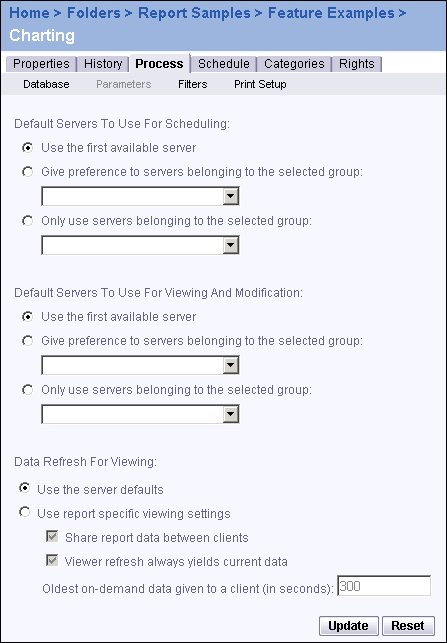Open the Rights tab
447x643 pixels.
click(357, 64)
